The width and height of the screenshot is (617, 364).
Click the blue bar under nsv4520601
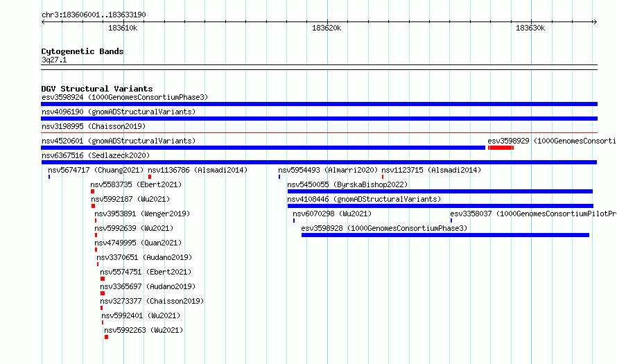coord(263,148)
